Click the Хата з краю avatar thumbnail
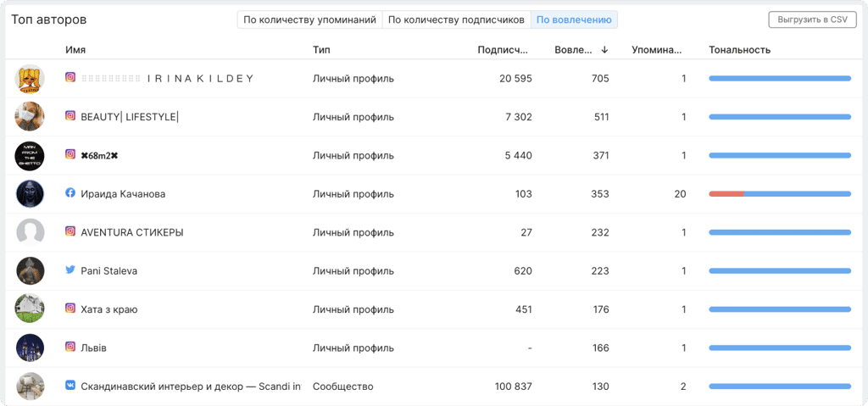The width and height of the screenshot is (868, 406). pos(30,309)
